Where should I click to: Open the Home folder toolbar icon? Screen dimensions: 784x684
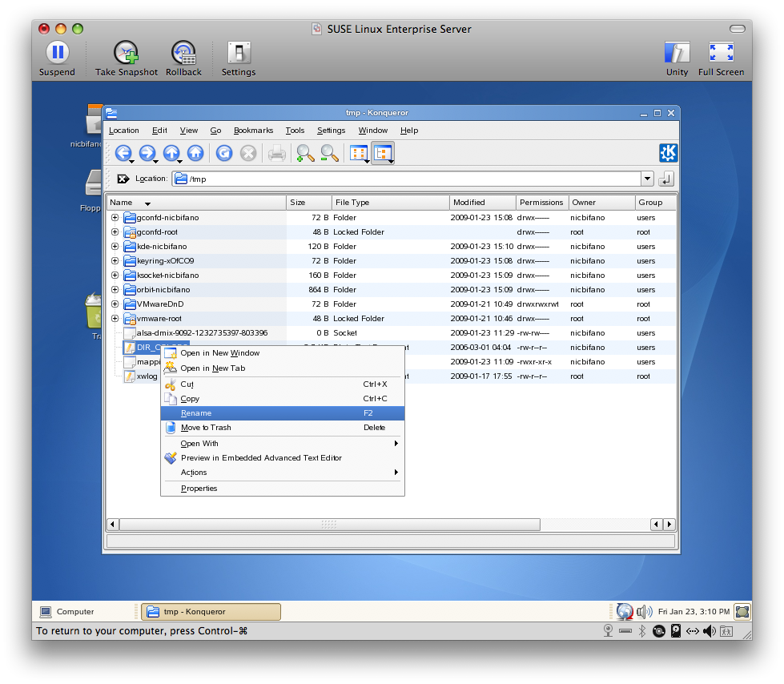[195, 153]
